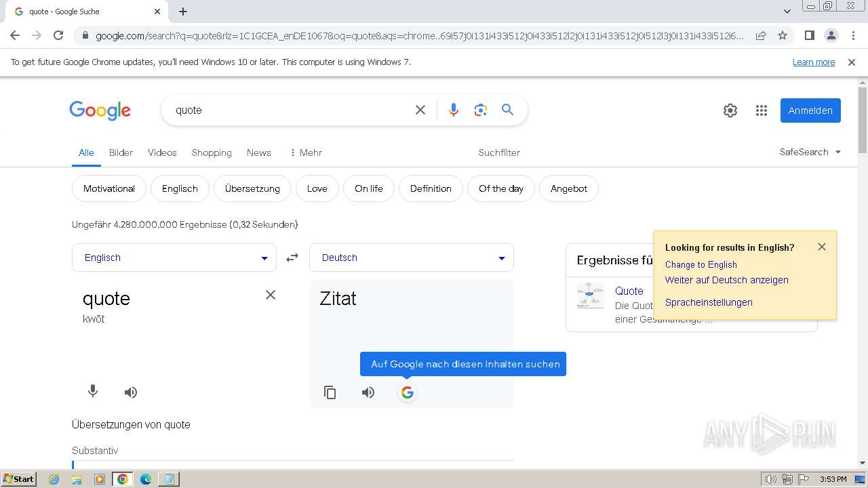Open target language dropdown Deutsch
868x488 pixels.
pyautogui.click(x=412, y=258)
